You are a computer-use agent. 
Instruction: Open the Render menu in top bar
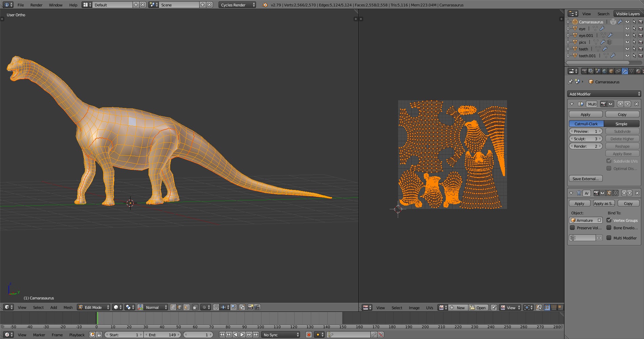tap(36, 5)
